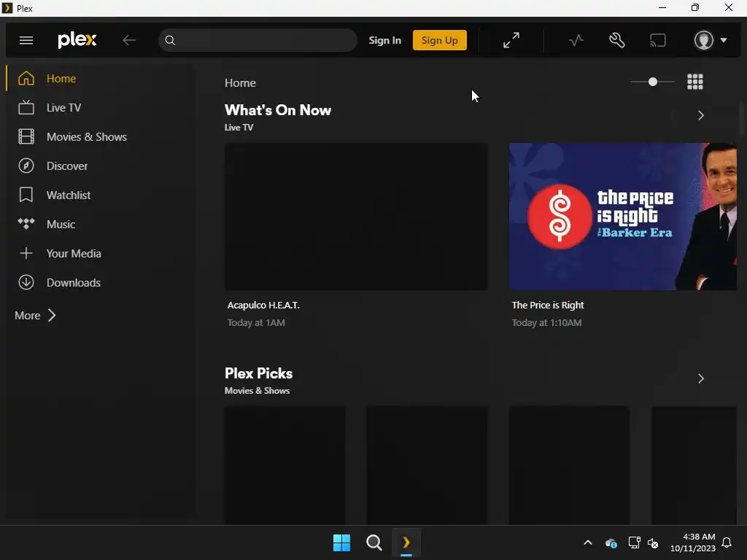
Task: Open the Acapulco H.E.A.T. thumbnail
Action: click(356, 217)
